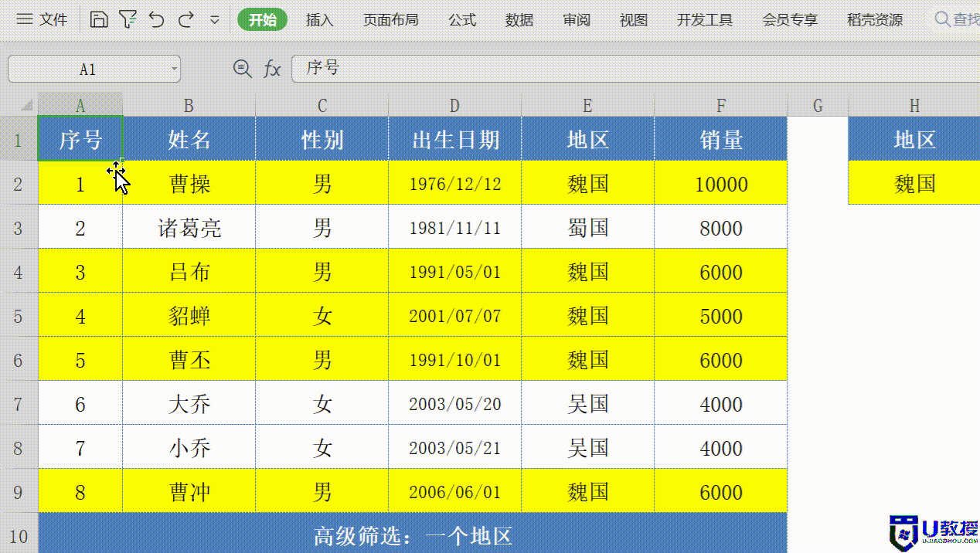Click the 销量 header cell
Viewport: 980px width, 553px height.
721,139
